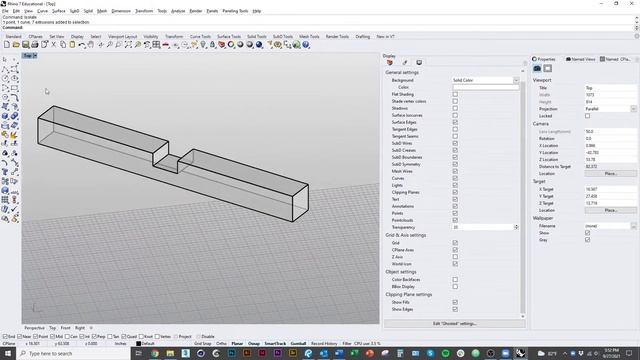Viewport: 640px width, 360px height.
Task: Click the Wallpaper Filename browse button
Action: [x=633, y=226]
